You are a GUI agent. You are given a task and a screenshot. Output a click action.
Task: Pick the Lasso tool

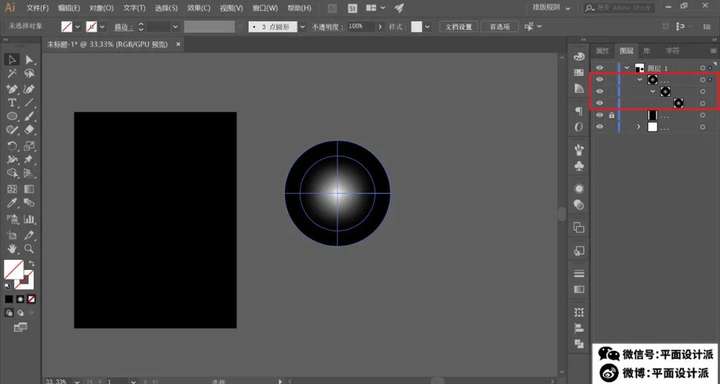click(x=29, y=74)
